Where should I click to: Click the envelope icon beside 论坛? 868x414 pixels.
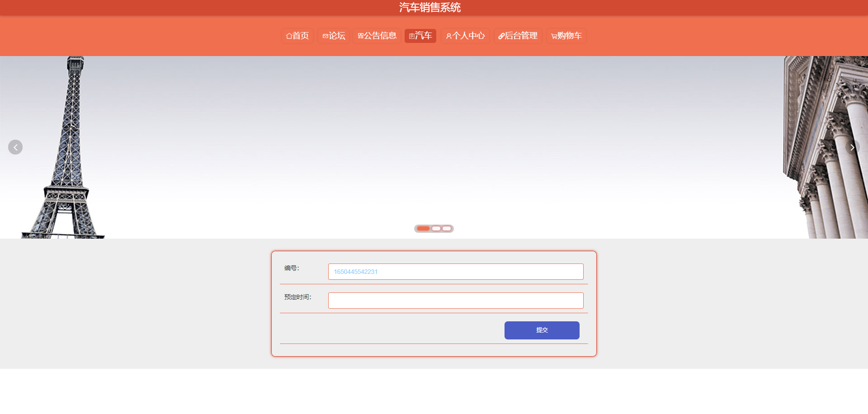tap(325, 36)
